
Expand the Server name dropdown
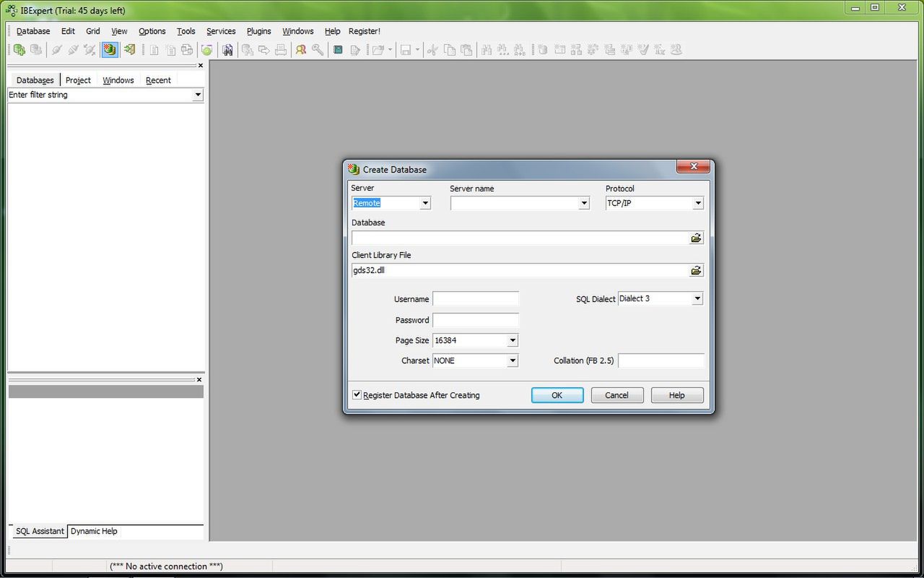coord(584,204)
